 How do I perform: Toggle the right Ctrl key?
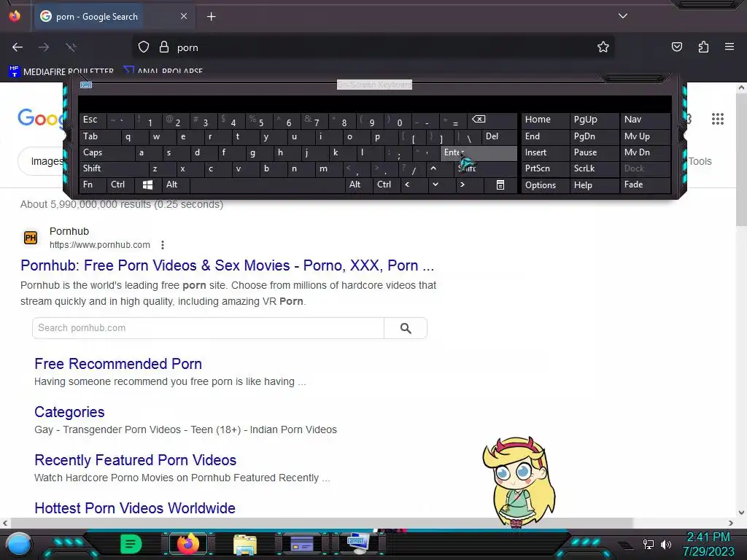coord(387,184)
